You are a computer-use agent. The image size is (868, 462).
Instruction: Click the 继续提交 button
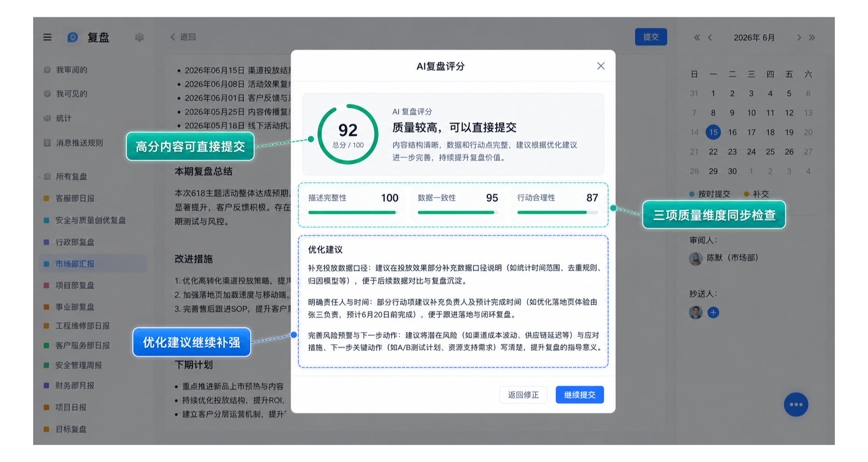click(579, 395)
